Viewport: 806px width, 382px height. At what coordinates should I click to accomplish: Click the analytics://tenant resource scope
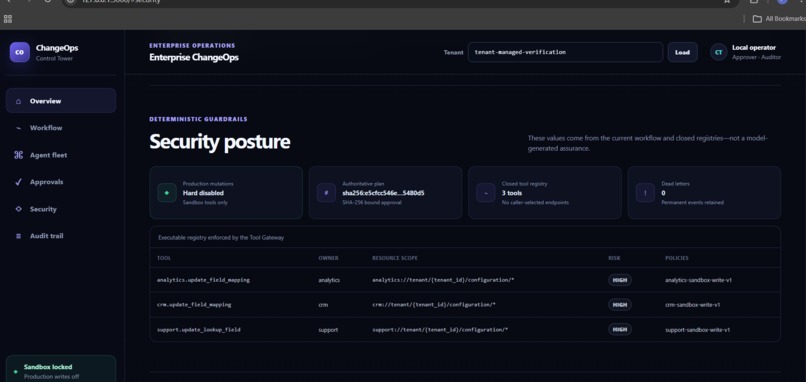click(443, 280)
